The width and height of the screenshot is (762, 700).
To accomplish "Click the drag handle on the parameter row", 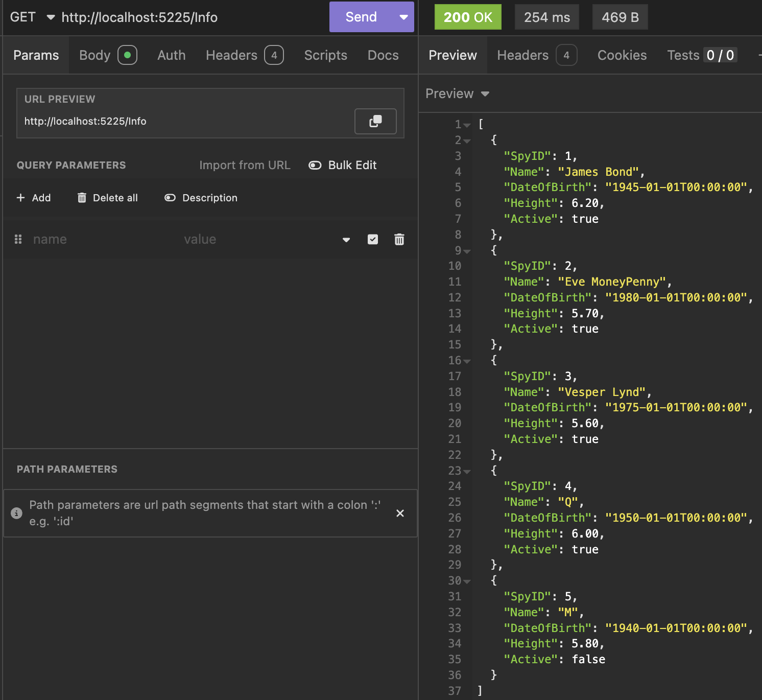I will click(18, 239).
